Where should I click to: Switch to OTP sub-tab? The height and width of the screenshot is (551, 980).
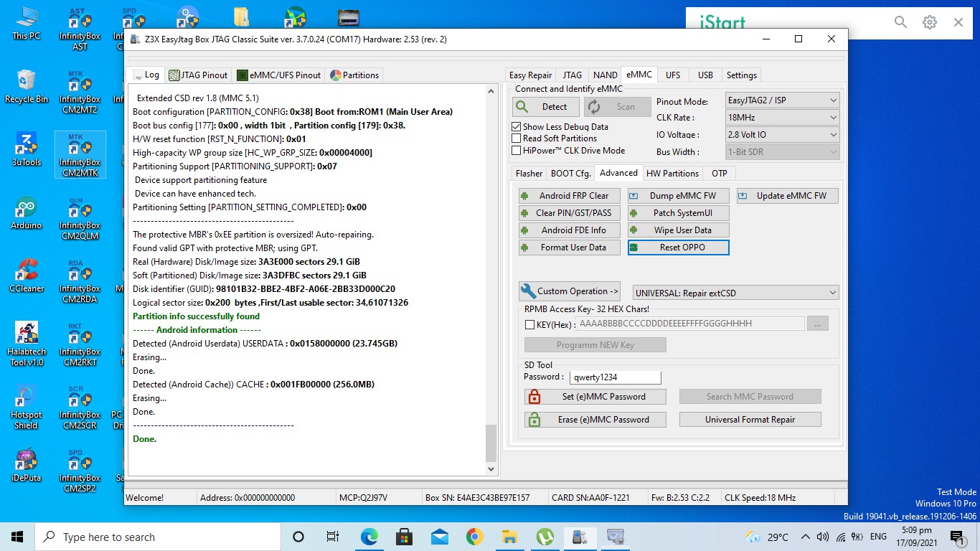coord(720,174)
